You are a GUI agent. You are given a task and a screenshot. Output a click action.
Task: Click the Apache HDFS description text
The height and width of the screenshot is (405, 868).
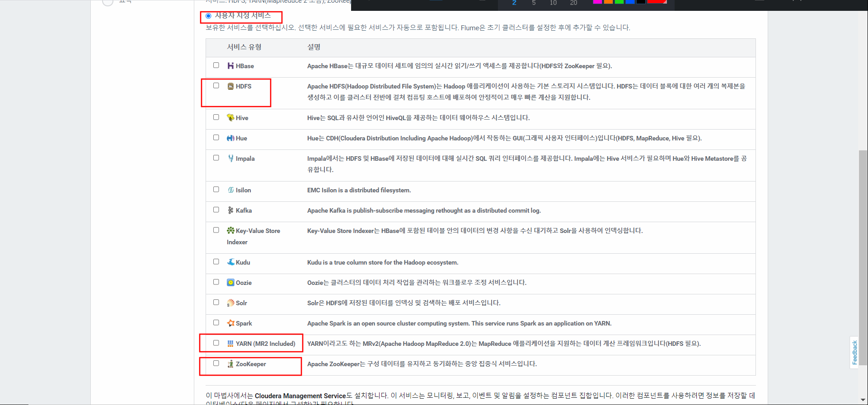(x=526, y=92)
